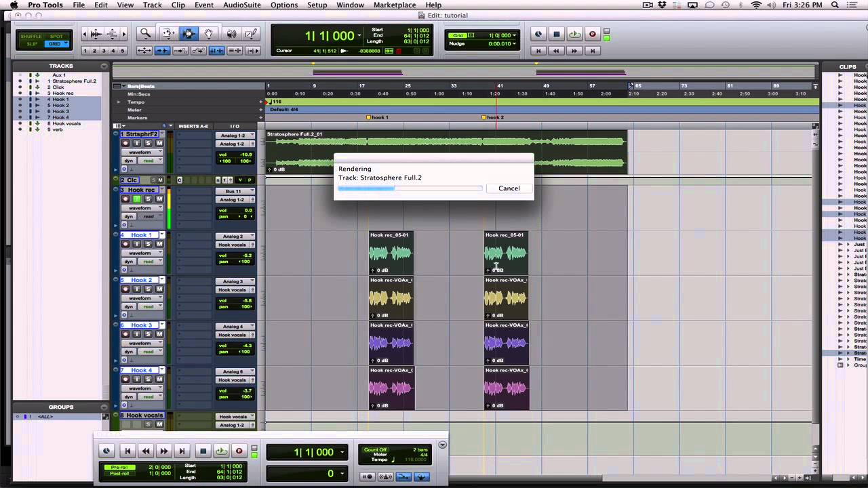Open the Track menu

[x=152, y=5]
